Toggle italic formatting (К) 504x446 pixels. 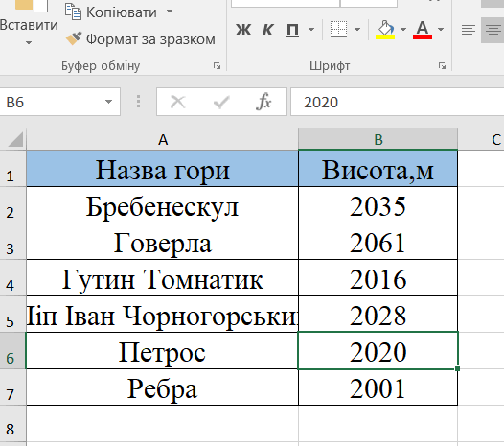pyautogui.click(x=267, y=30)
